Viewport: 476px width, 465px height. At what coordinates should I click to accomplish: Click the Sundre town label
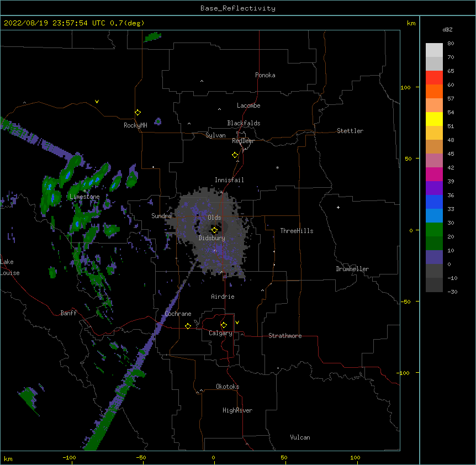(x=161, y=216)
